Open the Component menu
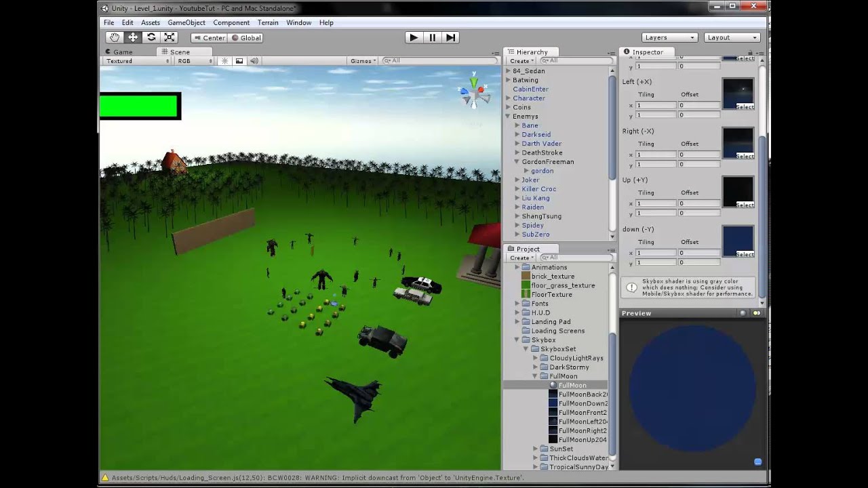This screenshot has width=868, height=488. (231, 22)
